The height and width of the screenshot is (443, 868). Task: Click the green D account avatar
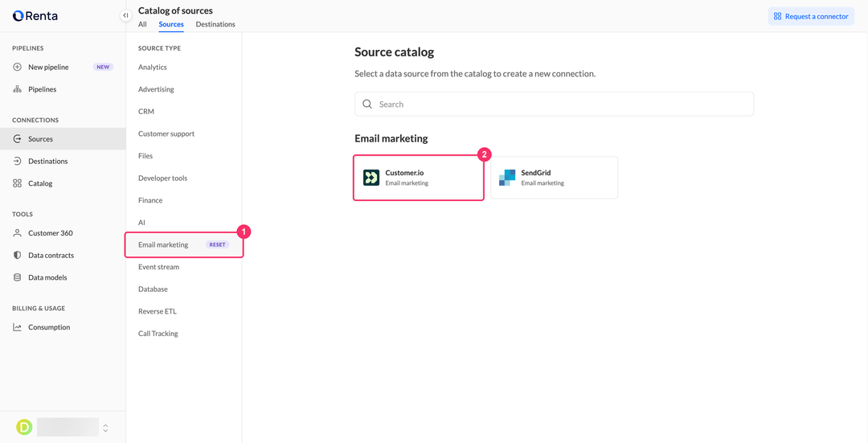tap(24, 427)
